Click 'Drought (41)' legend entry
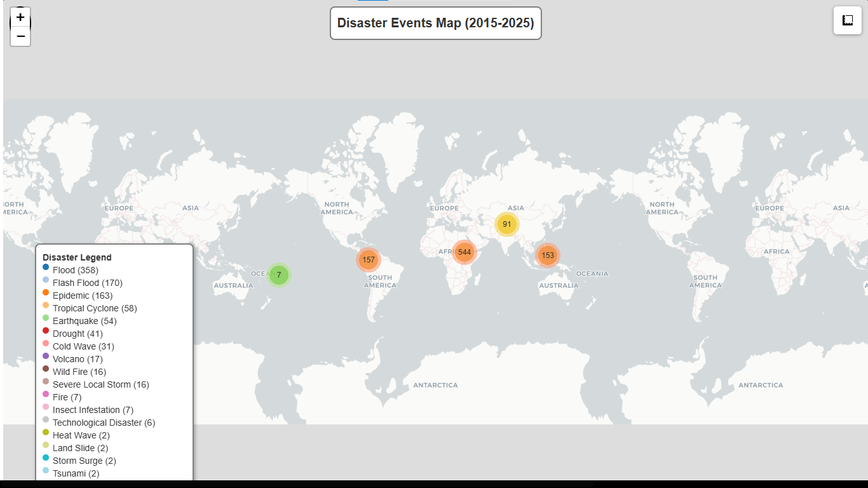Screen dimensions: 868x488 78,334
